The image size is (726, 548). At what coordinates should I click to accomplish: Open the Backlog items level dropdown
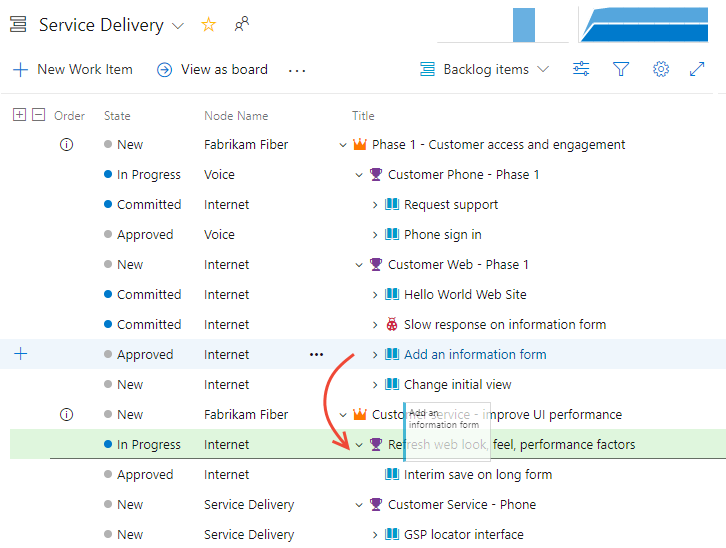(x=484, y=69)
